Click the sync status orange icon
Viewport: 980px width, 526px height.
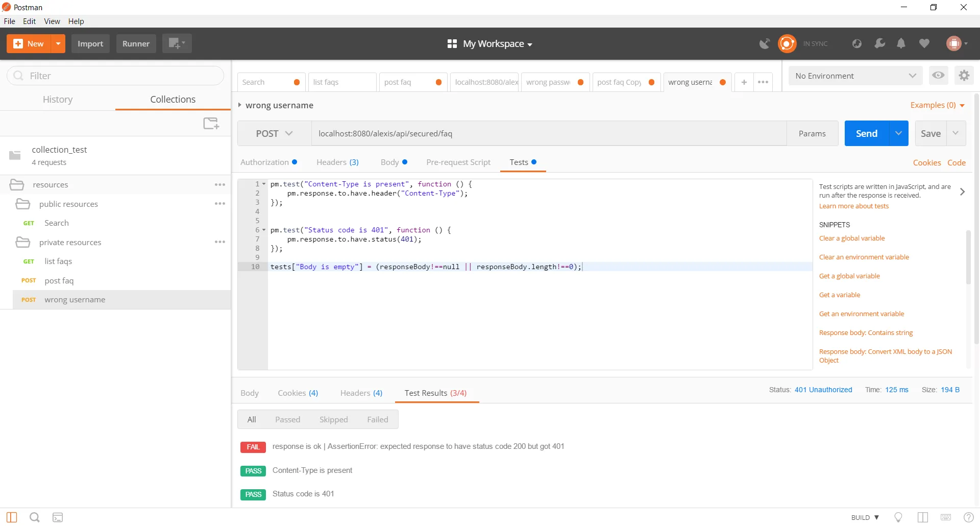787,44
